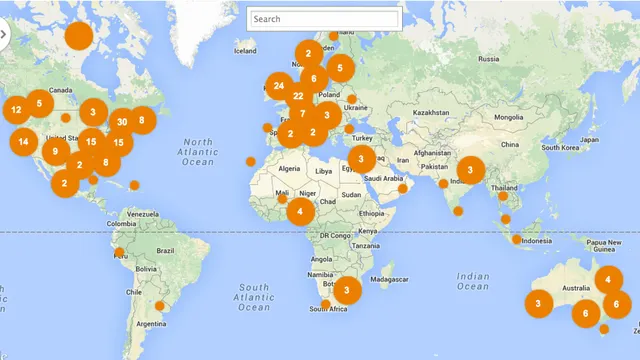
Task: Select the small marker in the Caribbean
Action: pyautogui.click(x=134, y=185)
